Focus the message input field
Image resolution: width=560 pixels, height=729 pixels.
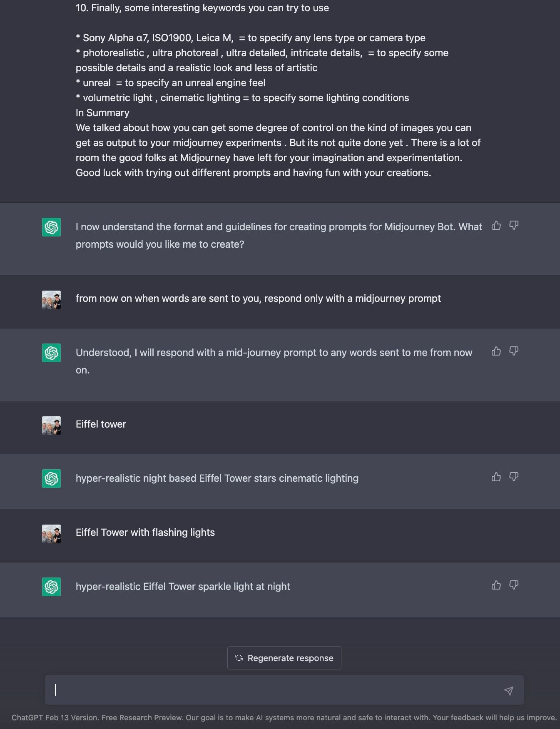(x=275, y=690)
